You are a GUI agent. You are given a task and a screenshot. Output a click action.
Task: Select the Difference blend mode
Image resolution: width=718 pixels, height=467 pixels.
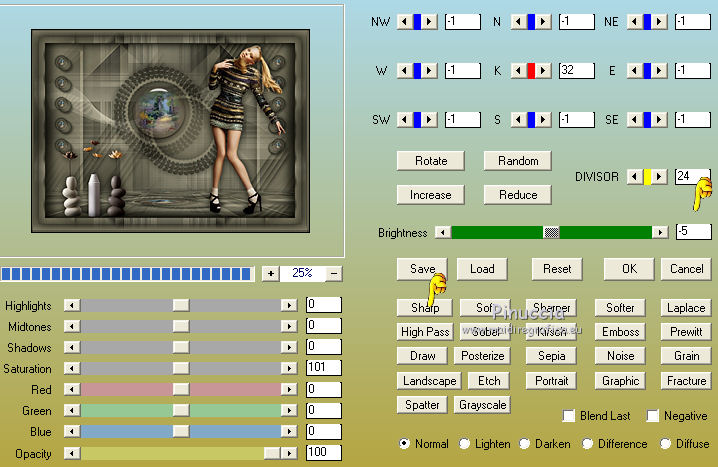[x=588, y=444]
